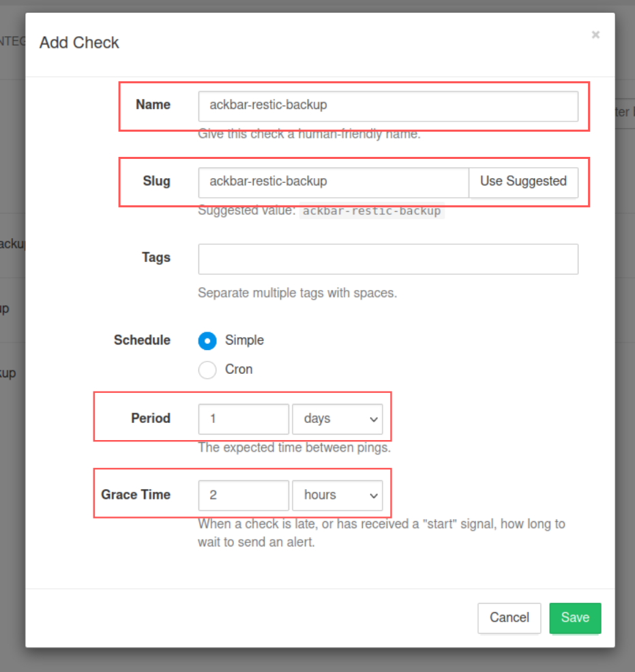Select the Simple schedule radio button
Screen dimensions: 635x672
(207, 340)
